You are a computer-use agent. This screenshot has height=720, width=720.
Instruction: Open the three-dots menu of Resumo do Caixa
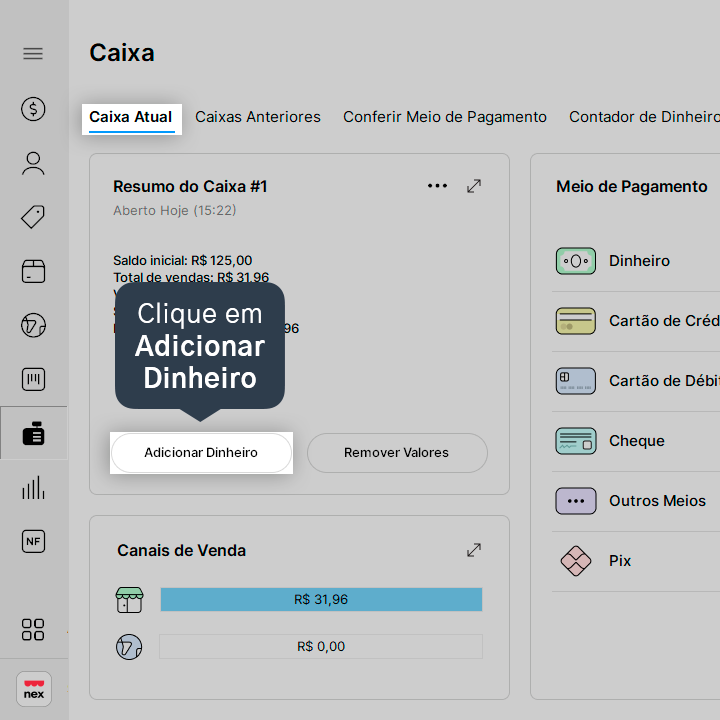click(437, 186)
